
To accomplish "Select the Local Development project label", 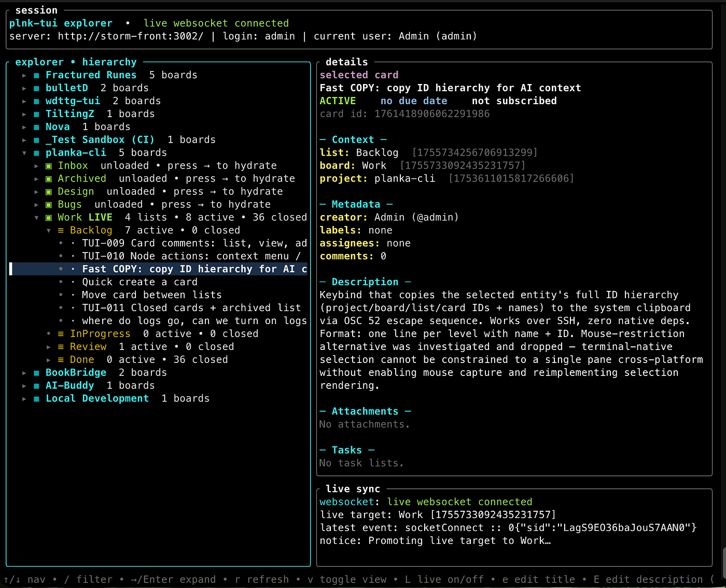I will 97,399.
